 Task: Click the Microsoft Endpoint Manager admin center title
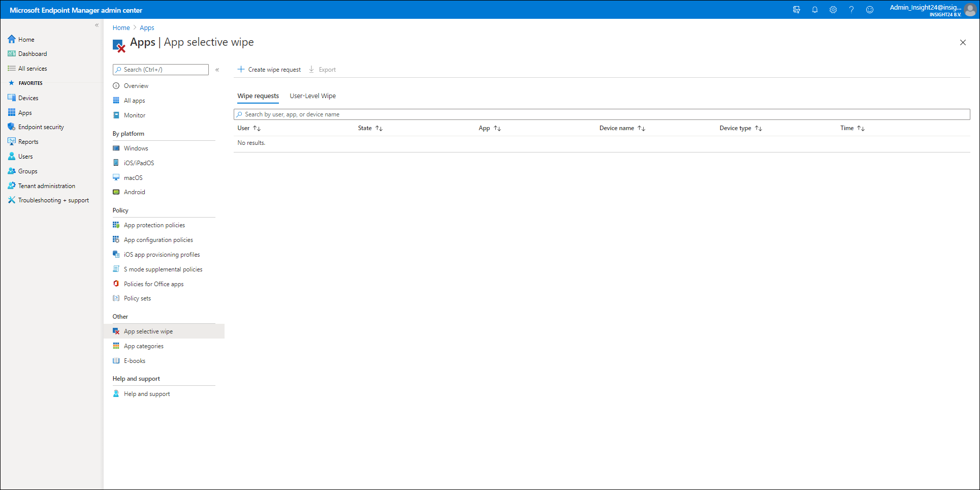pos(76,10)
